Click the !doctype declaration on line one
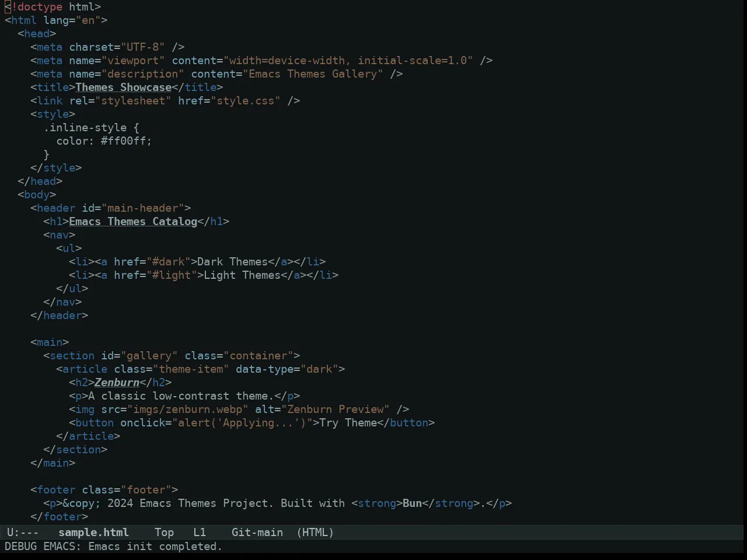Viewport: 747px width, 560px height. click(53, 7)
